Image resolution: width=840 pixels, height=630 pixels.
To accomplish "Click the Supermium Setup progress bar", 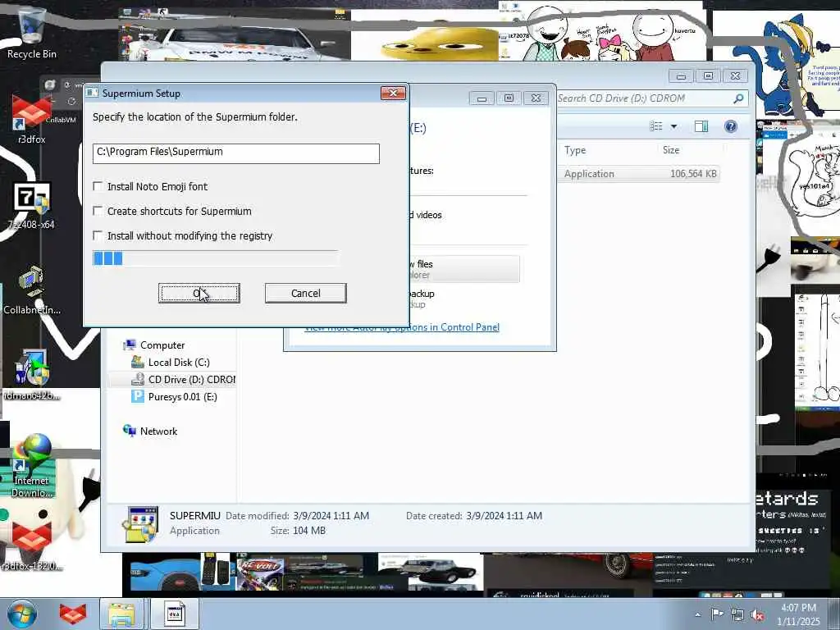I will (216, 258).
